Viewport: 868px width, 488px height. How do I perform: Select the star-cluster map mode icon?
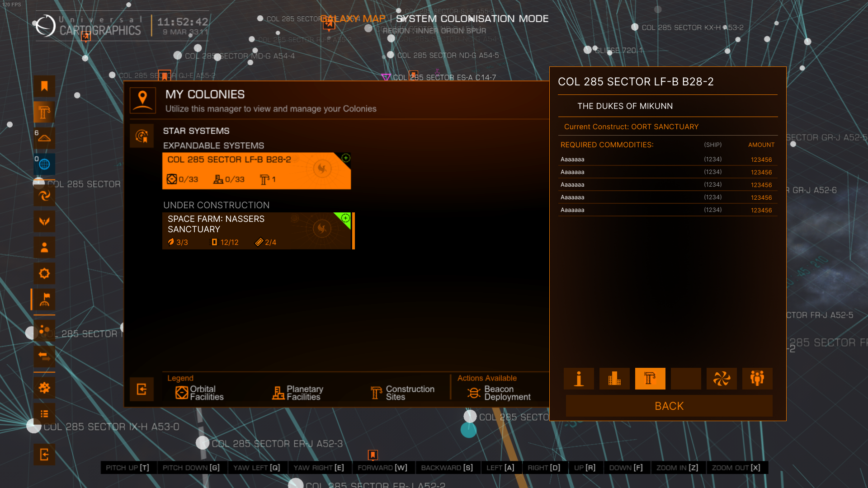point(44,331)
